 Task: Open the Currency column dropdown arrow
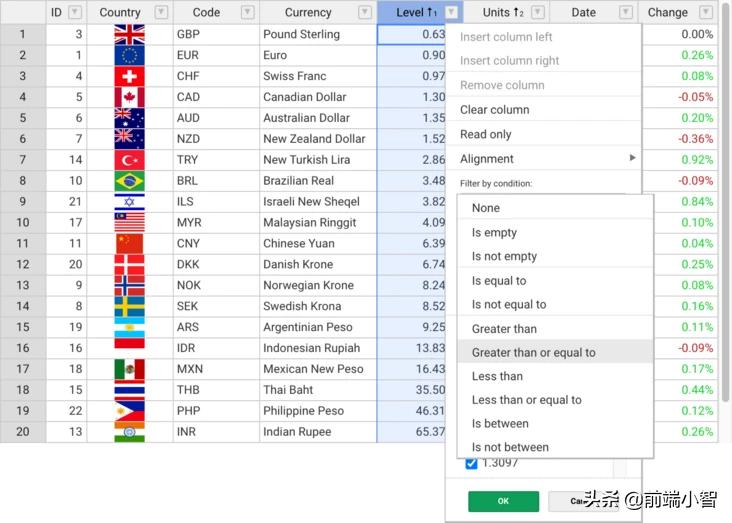click(x=365, y=12)
